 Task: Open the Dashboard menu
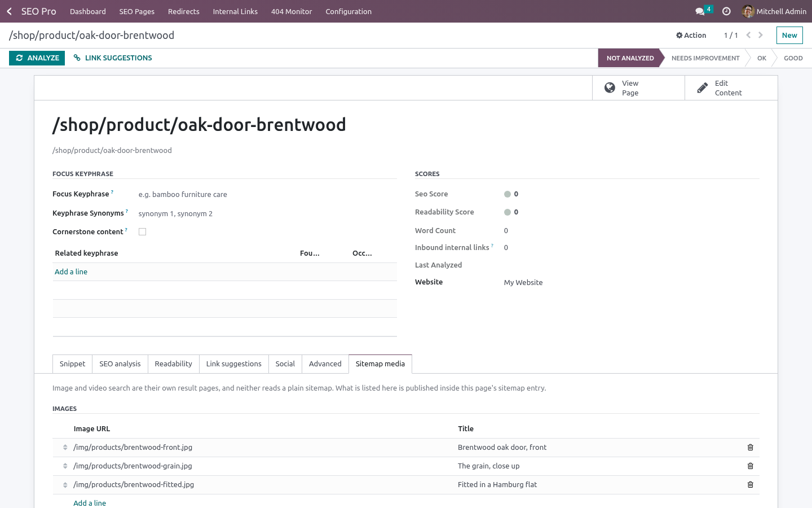88,11
